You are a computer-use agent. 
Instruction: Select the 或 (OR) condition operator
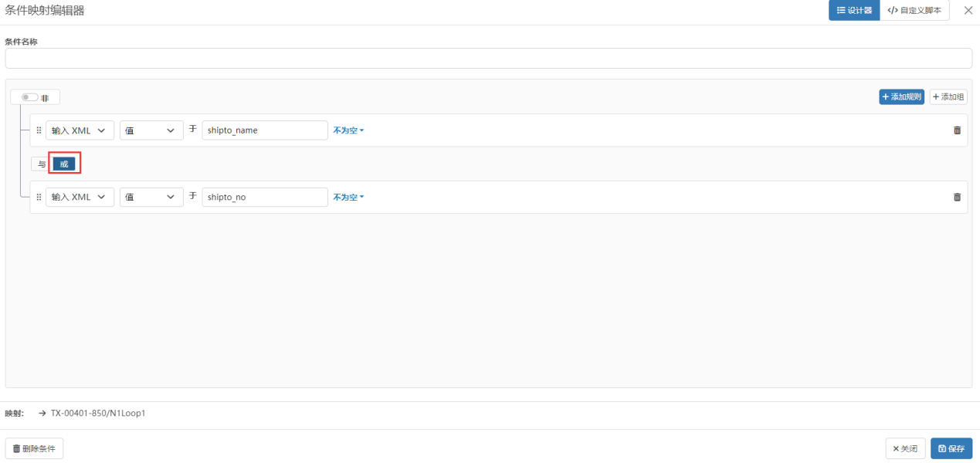pos(64,164)
